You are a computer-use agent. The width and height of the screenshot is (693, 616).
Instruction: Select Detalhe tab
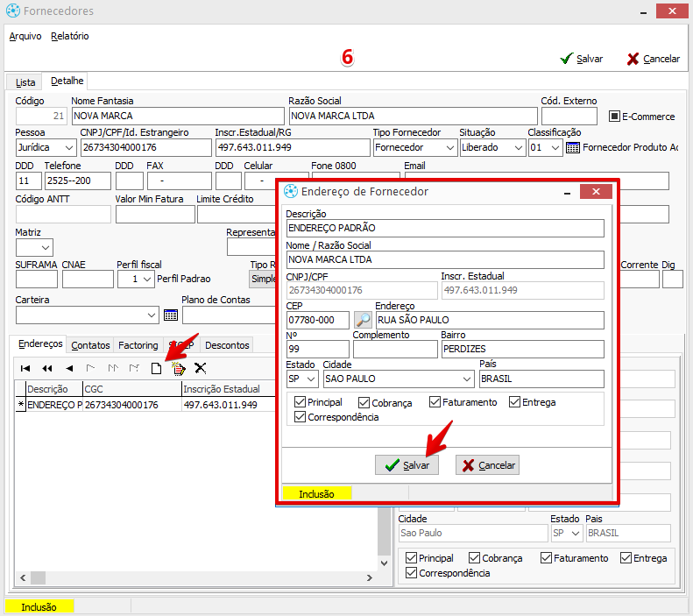67,81
